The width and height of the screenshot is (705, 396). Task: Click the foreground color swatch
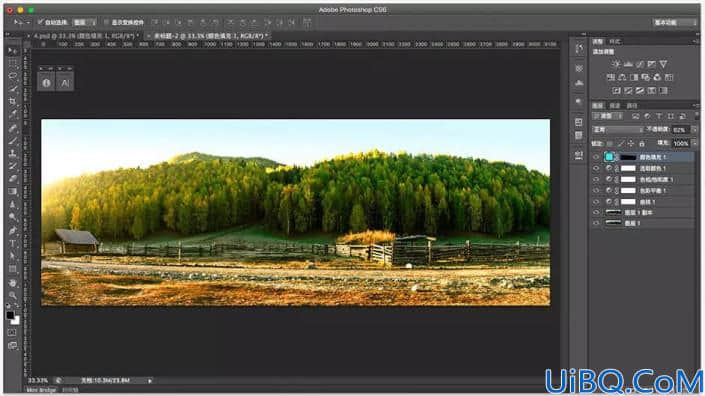tap(10, 316)
